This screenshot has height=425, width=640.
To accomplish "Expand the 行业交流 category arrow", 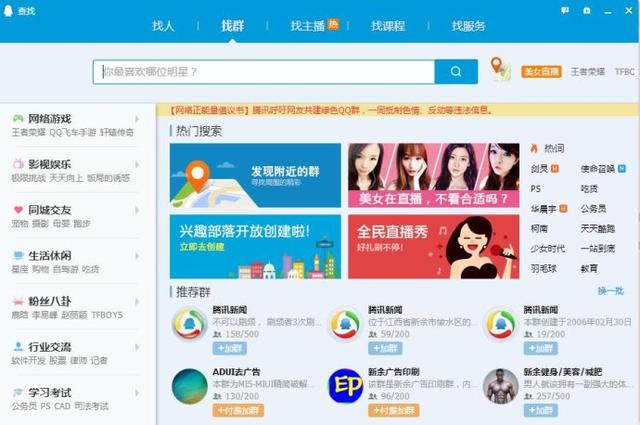I will [x=137, y=347].
